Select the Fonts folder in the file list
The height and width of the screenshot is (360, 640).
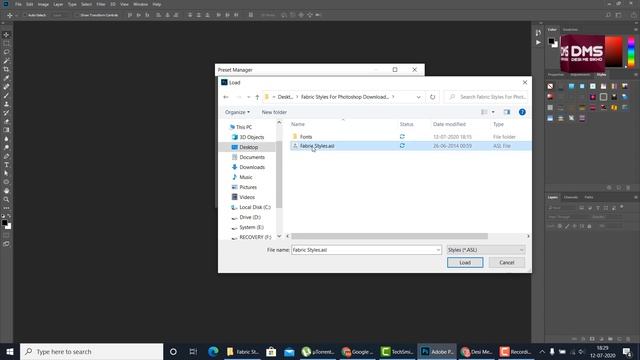pos(306,137)
